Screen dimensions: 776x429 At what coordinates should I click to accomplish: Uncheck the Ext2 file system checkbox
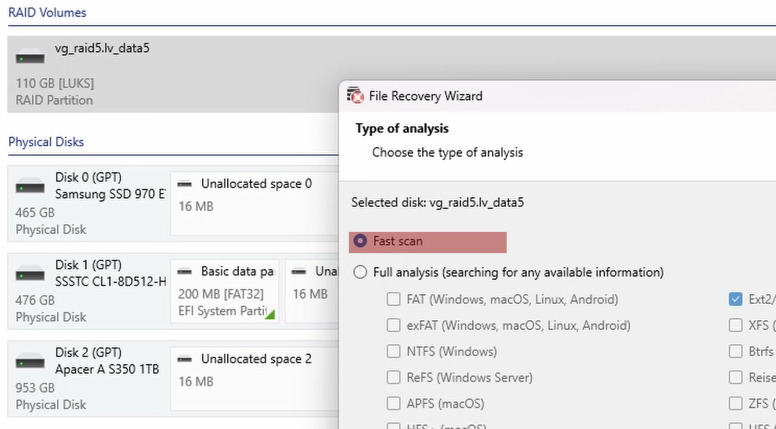(x=735, y=299)
